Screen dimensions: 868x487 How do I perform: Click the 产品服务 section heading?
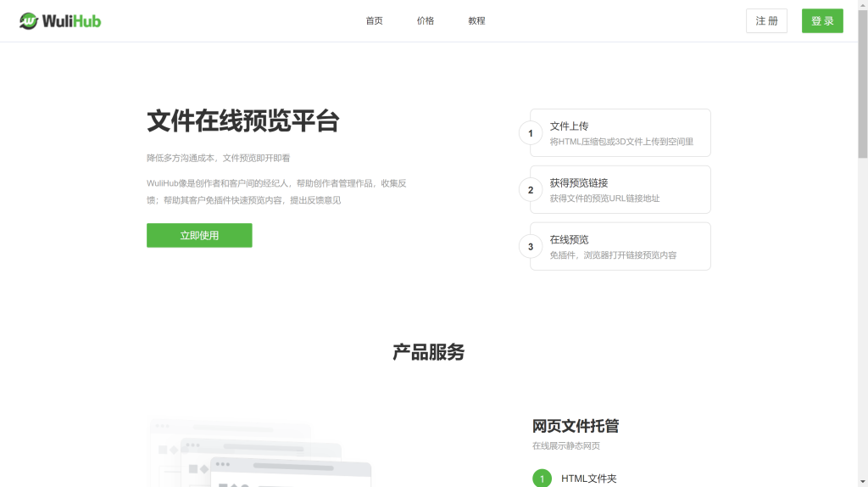428,352
